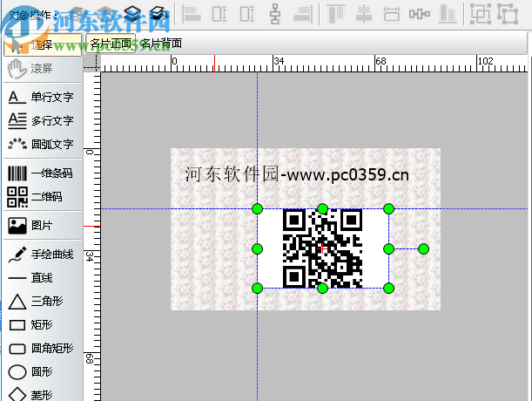Click the bottom-right green resize handle

[x=389, y=289]
